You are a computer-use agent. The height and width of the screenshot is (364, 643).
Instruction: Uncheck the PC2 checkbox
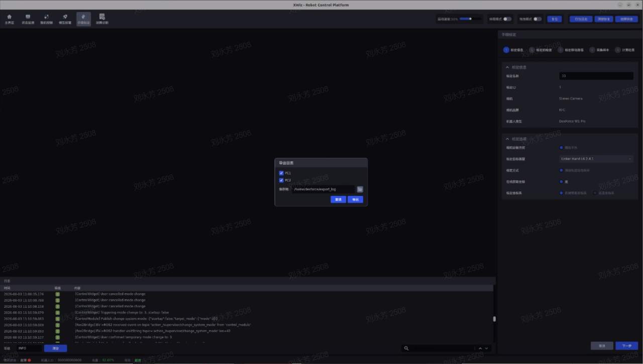point(281,180)
